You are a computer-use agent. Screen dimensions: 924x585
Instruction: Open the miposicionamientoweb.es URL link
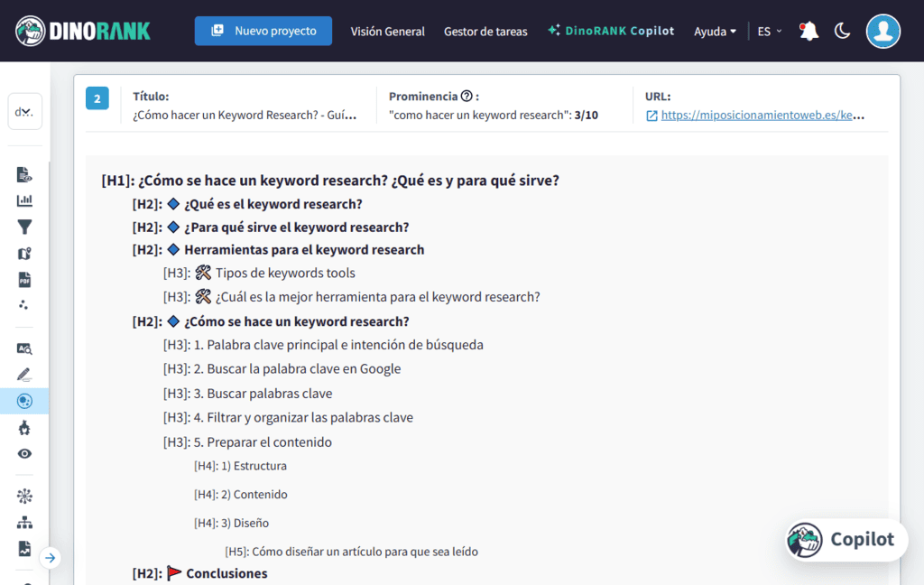(x=762, y=116)
